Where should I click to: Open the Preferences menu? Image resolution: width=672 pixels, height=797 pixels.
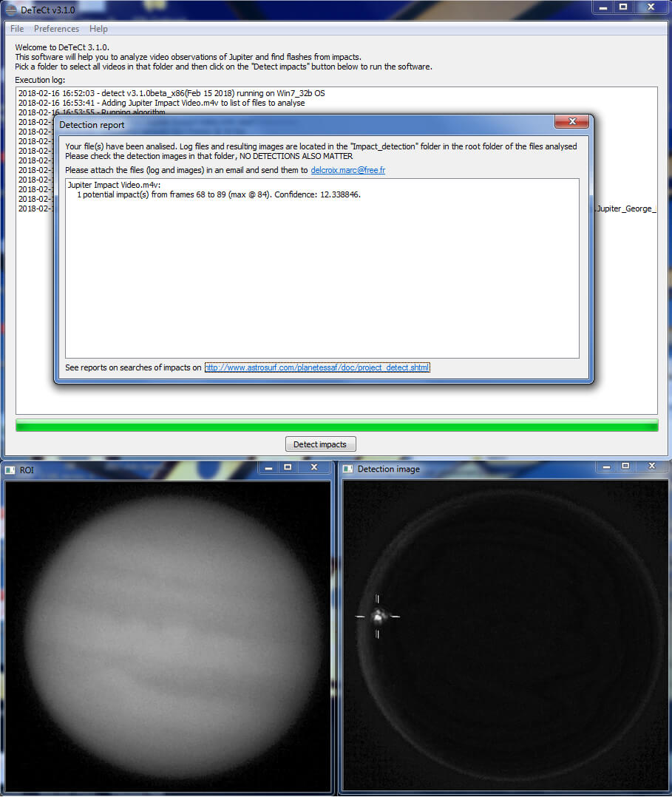(x=56, y=29)
